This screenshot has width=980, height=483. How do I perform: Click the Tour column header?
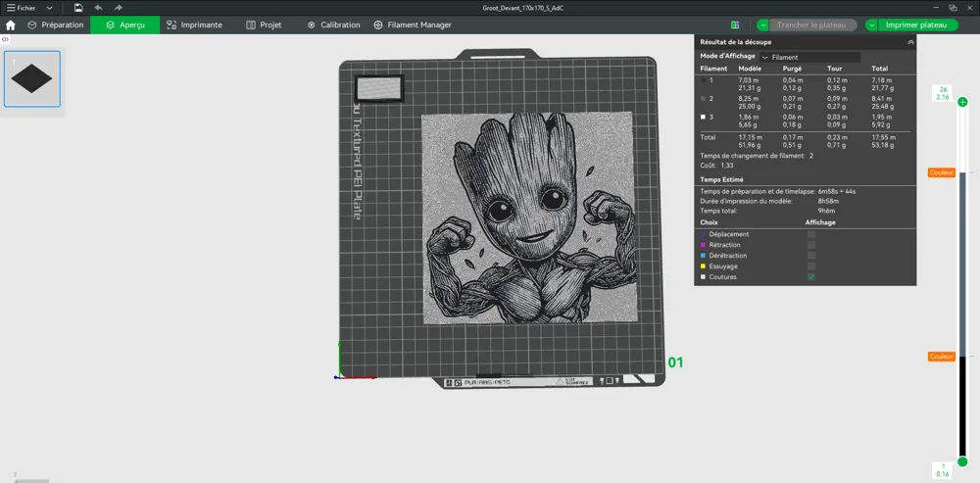coord(834,69)
